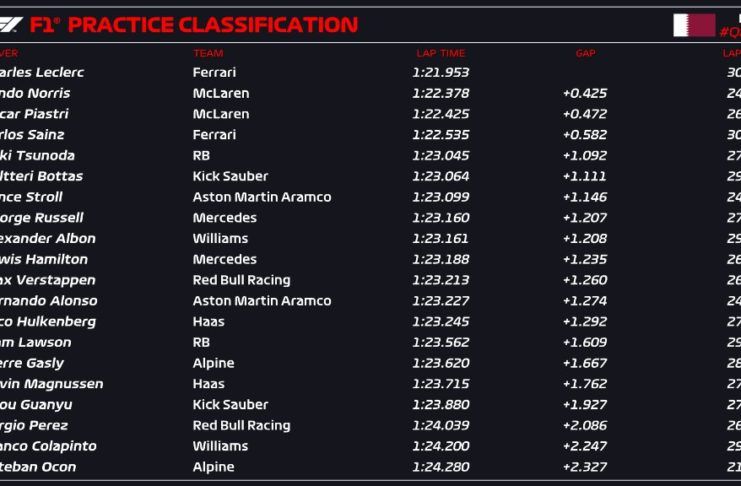Click the GAP column header
Viewport: 741px width, 486px height.
[585, 53]
